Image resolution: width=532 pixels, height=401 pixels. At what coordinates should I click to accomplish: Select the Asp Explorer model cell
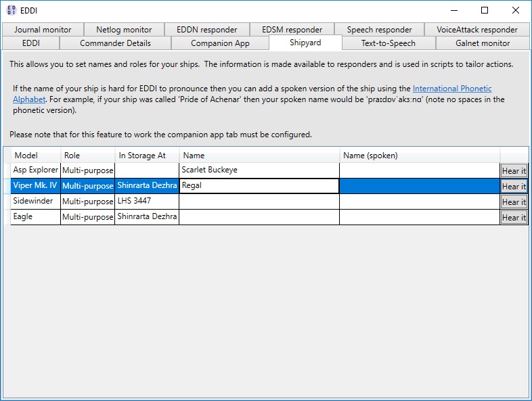click(x=36, y=170)
